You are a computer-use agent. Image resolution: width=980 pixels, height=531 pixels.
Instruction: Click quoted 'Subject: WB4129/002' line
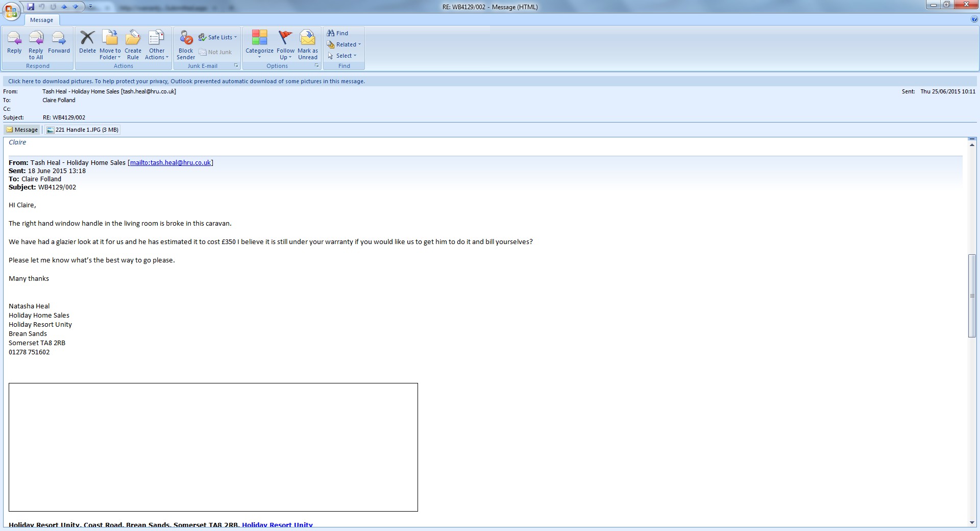point(42,187)
